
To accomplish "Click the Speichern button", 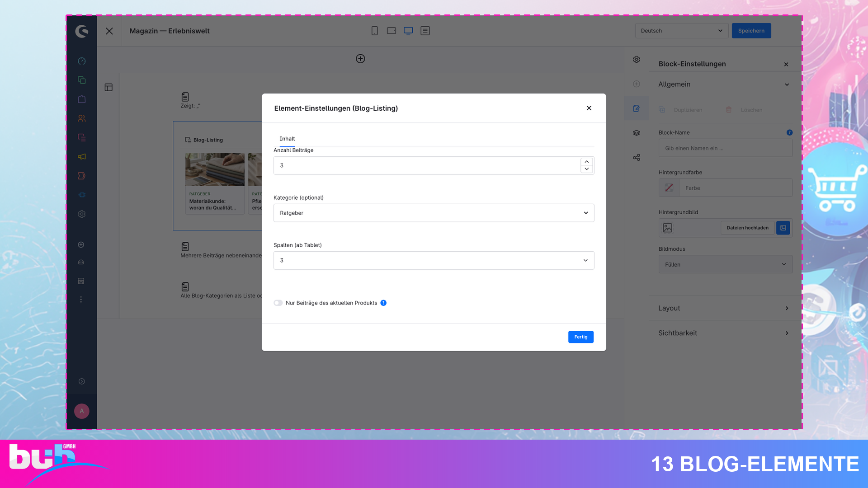I will (751, 31).
